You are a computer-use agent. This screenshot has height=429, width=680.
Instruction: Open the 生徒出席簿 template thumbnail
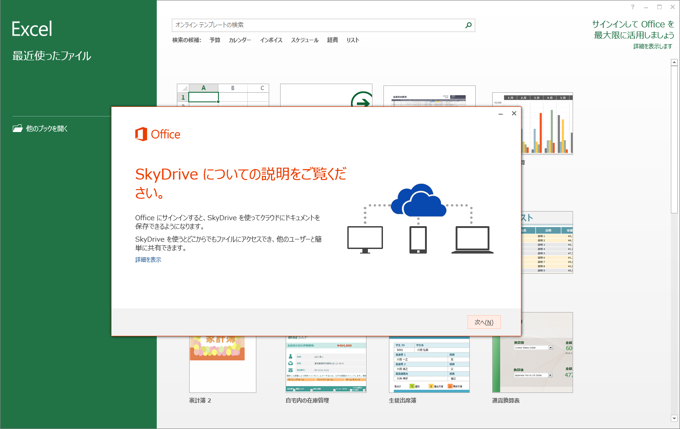[429, 364]
